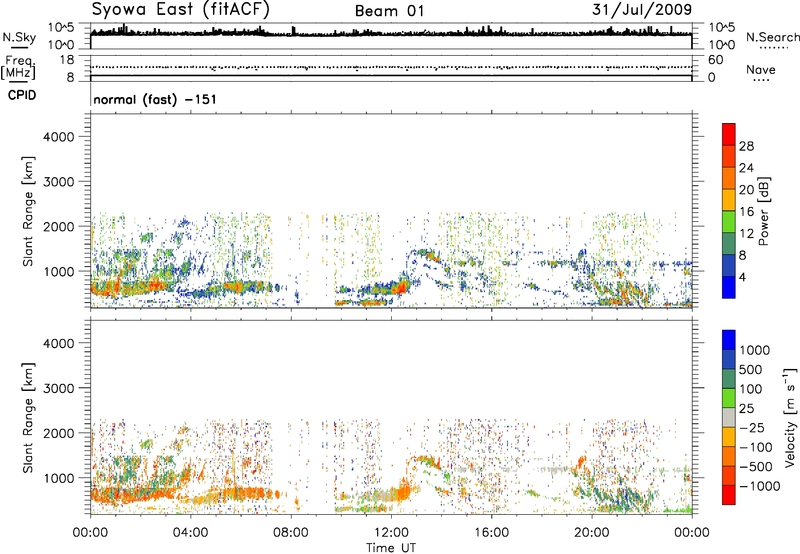
Task: Click the 'CPID' row label
Action: (22, 95)
